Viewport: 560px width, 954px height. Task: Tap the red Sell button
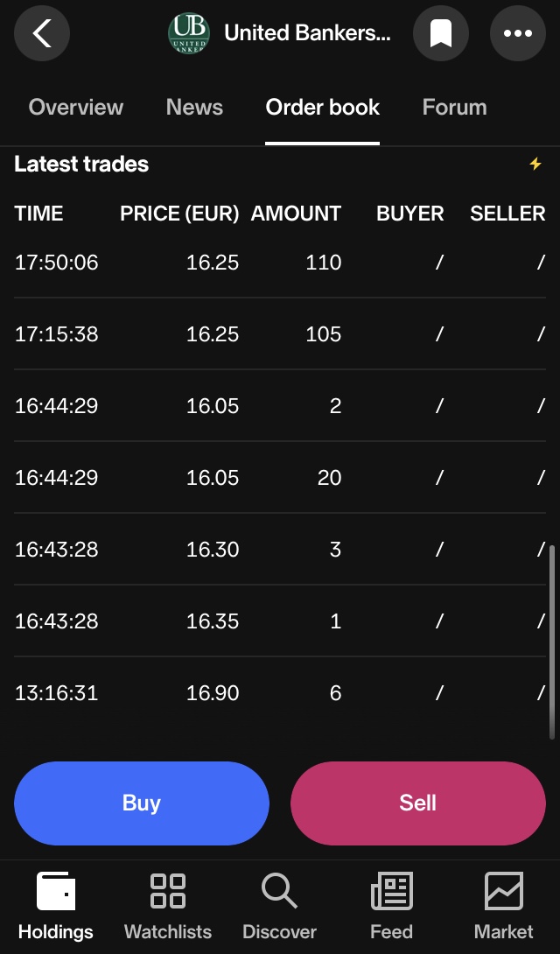coord(418,803)
